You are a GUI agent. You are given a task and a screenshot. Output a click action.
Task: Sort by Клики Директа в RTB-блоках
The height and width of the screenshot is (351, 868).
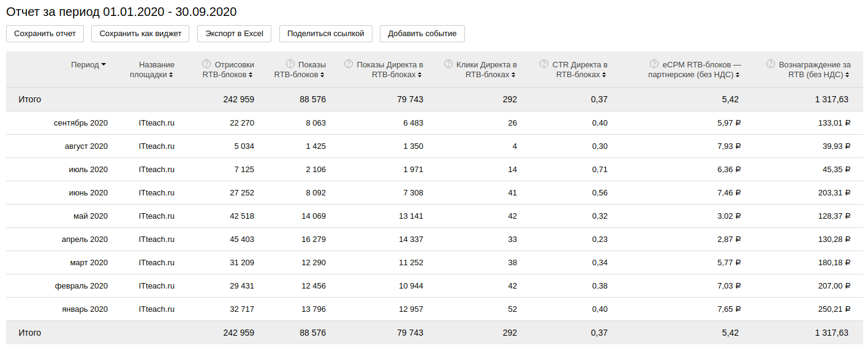[514, 75]
